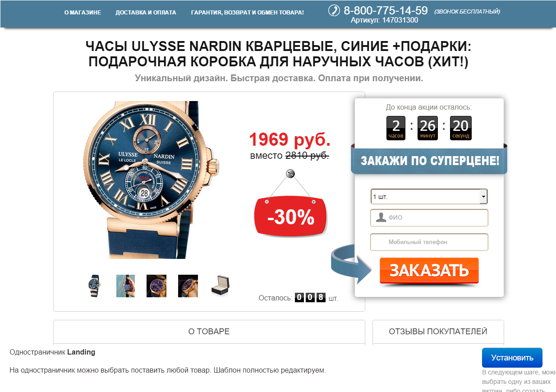Open the quantity dropdown showing 1 шт.
Screen dimensions: 556x392
(x=429, y=197)
